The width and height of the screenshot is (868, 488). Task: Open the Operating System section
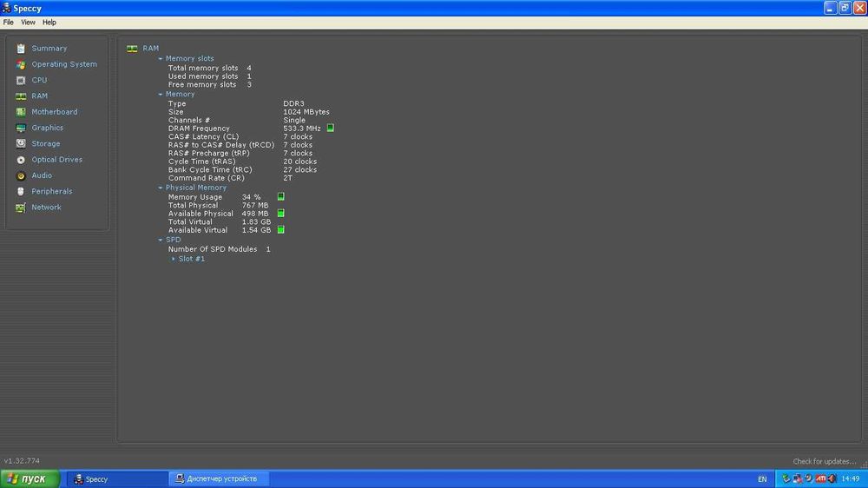[x=64, y=64]
